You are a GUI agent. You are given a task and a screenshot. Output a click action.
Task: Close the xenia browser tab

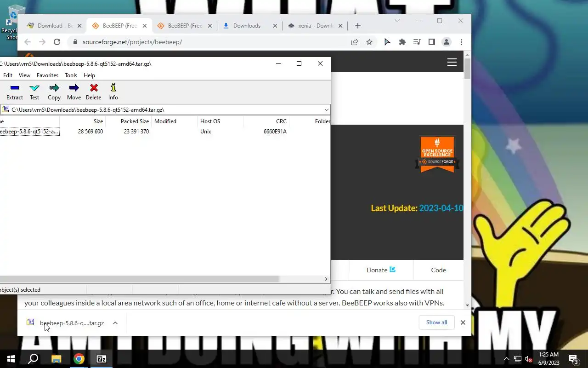click(340, 26)
